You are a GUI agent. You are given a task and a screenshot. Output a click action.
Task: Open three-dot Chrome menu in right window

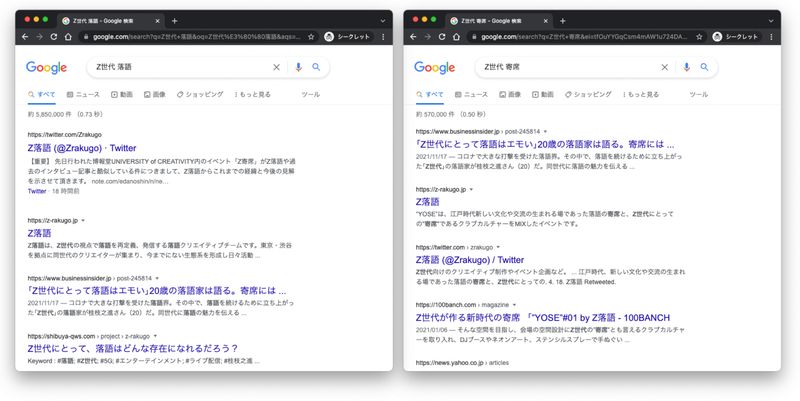pyautogui.click(x=771, y=37)
